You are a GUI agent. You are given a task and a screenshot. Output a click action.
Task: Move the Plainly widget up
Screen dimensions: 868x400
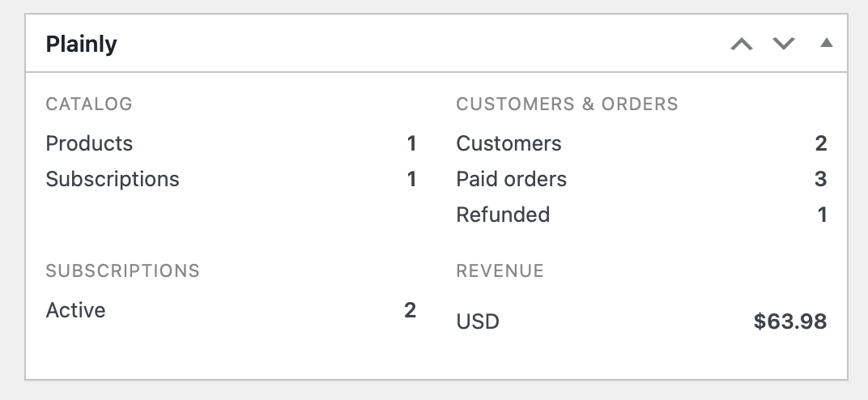741,44
